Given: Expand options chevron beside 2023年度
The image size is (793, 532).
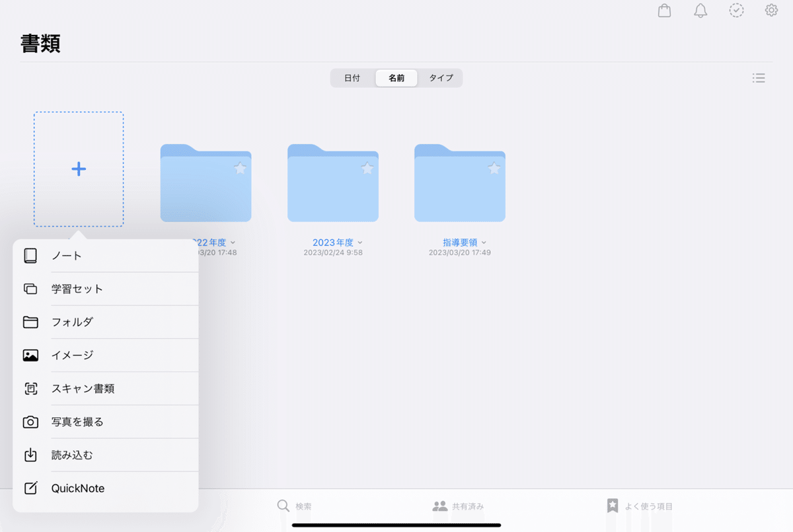Looking at the screenshot, I should (x=360, y=243).
